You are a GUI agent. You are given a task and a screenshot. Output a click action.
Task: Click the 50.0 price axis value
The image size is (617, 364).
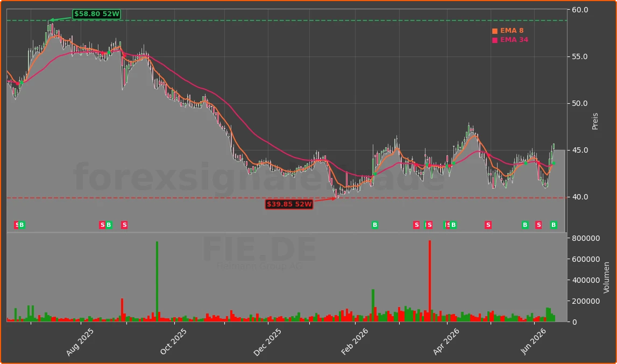(580, 103)
